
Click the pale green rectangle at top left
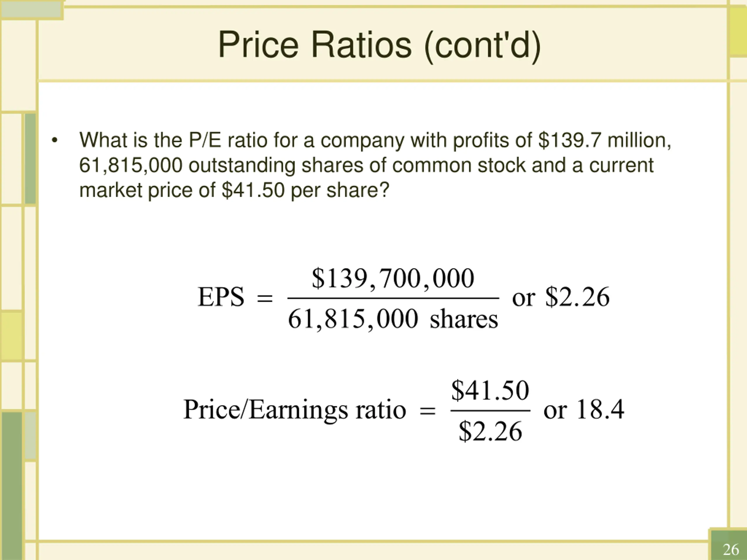tap(32, 10)
